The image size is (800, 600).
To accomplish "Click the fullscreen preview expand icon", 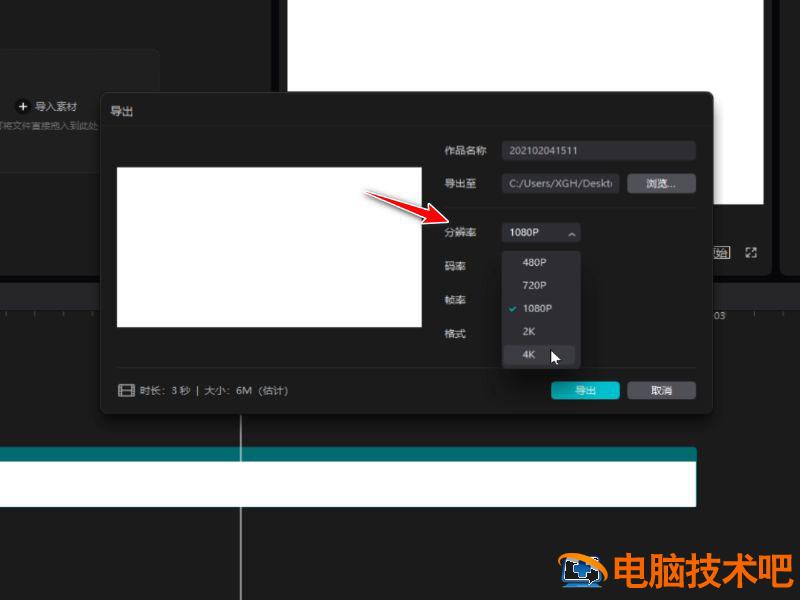I will (x=751, y=252).
